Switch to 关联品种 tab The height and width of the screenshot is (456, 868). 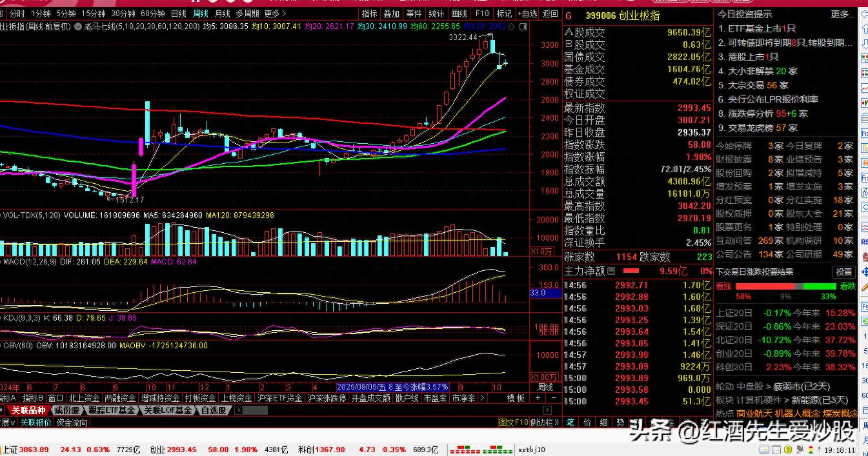pyautogui.click(x=28, y=410)
